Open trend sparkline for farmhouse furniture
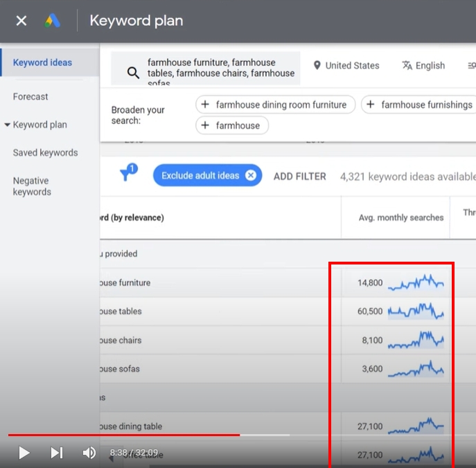This screenshot has height=468, width=476. 416,282
